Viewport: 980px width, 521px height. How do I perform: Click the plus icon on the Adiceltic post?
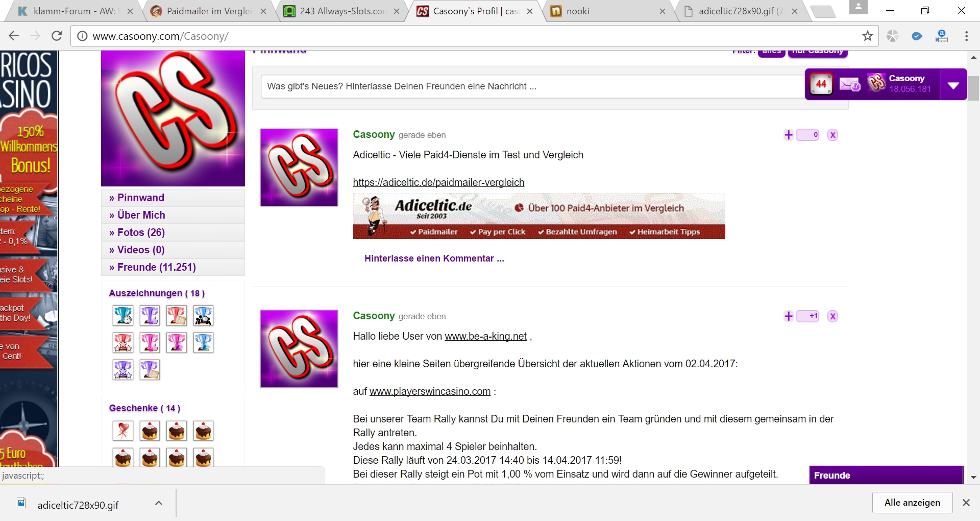(x=789, y=135)
